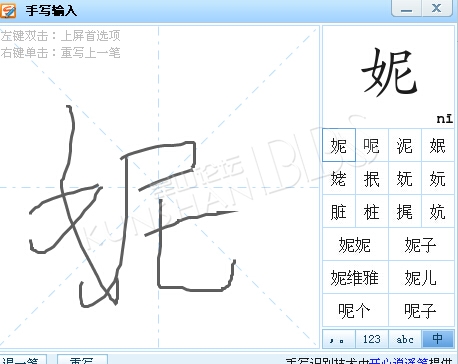This screenshot has width=458, height=364.
Task: Insert the phrase 妮维雅
Action: pos(355,277)
